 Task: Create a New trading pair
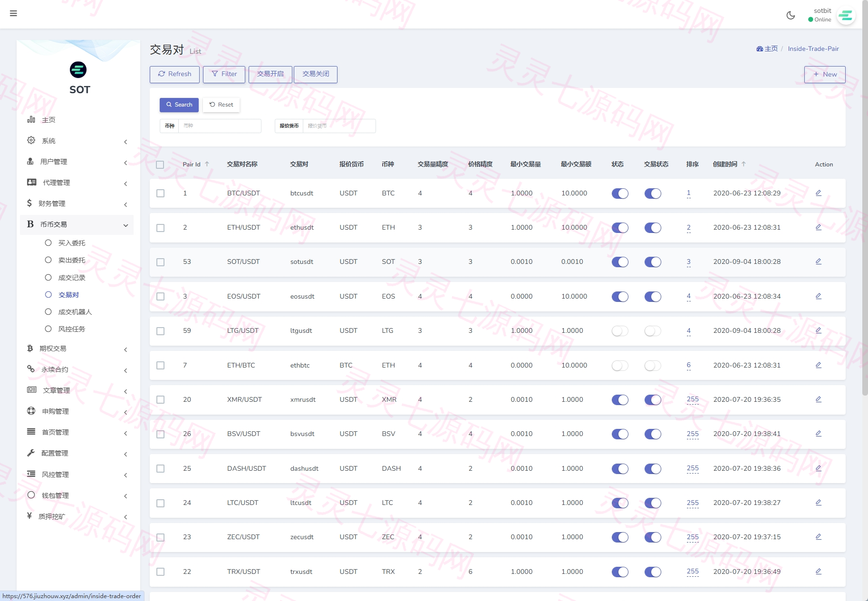pyautogui.click(x=825, y=75)
